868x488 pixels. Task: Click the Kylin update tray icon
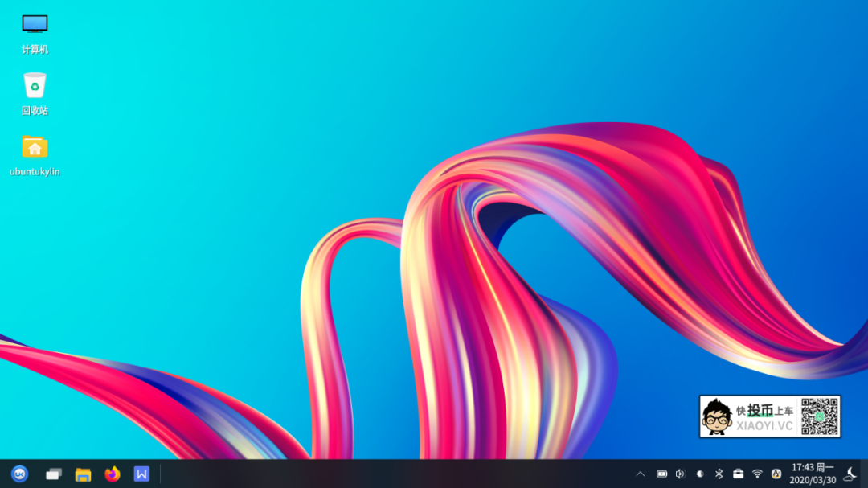(x=776, y=474)
